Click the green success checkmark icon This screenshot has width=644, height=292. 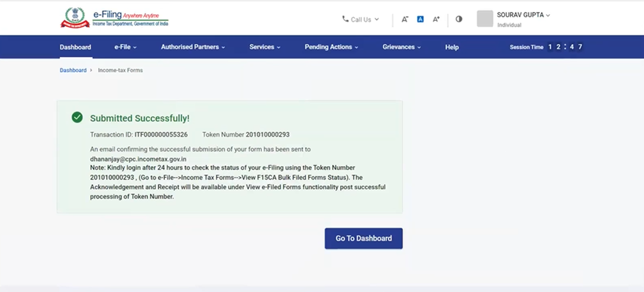77,117
